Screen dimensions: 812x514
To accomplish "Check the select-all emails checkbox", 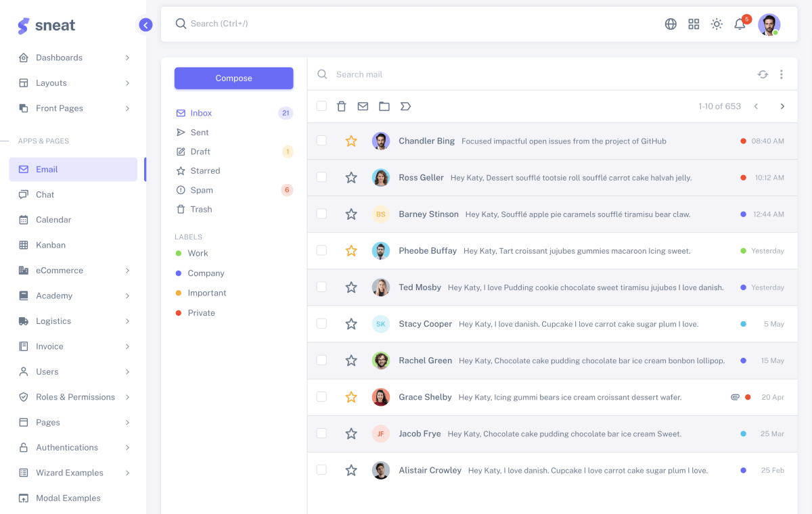I will (321, 106).
